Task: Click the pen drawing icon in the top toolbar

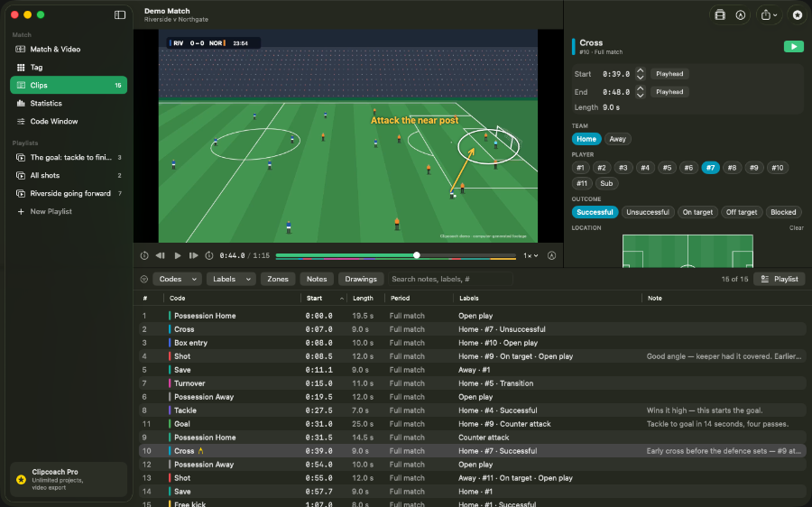Action: (x=741, y=15)
